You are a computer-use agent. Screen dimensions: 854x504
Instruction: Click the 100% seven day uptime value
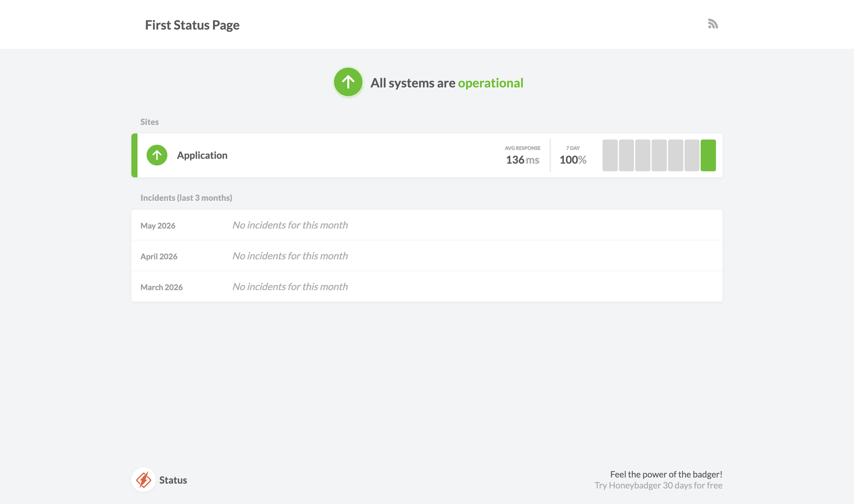573,160
